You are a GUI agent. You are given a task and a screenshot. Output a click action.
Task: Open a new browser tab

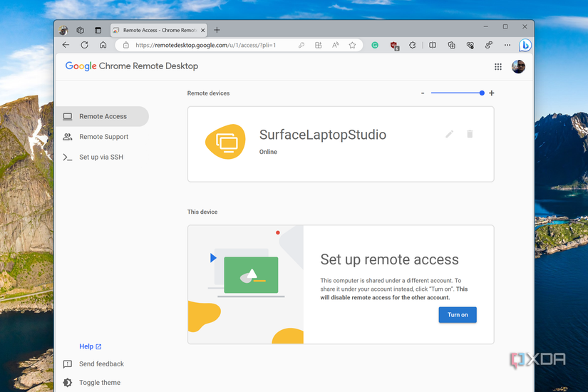(x=217, y=30)
